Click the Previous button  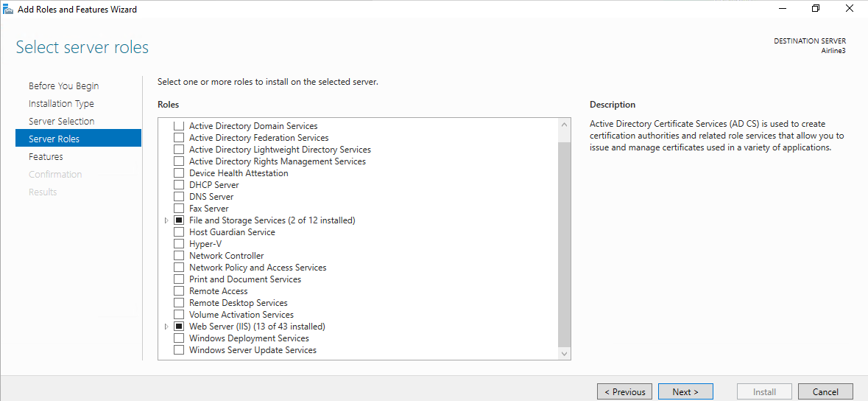[624, 391]
